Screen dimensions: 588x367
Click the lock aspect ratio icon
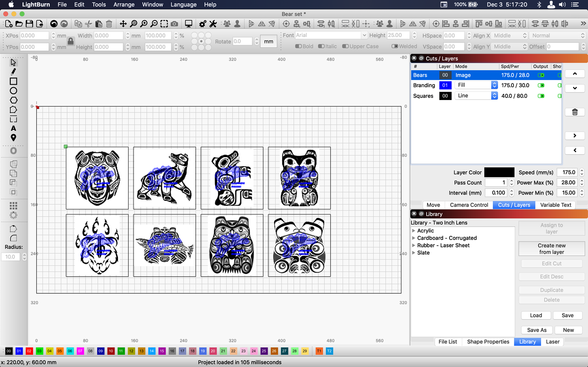coord(71,41)
